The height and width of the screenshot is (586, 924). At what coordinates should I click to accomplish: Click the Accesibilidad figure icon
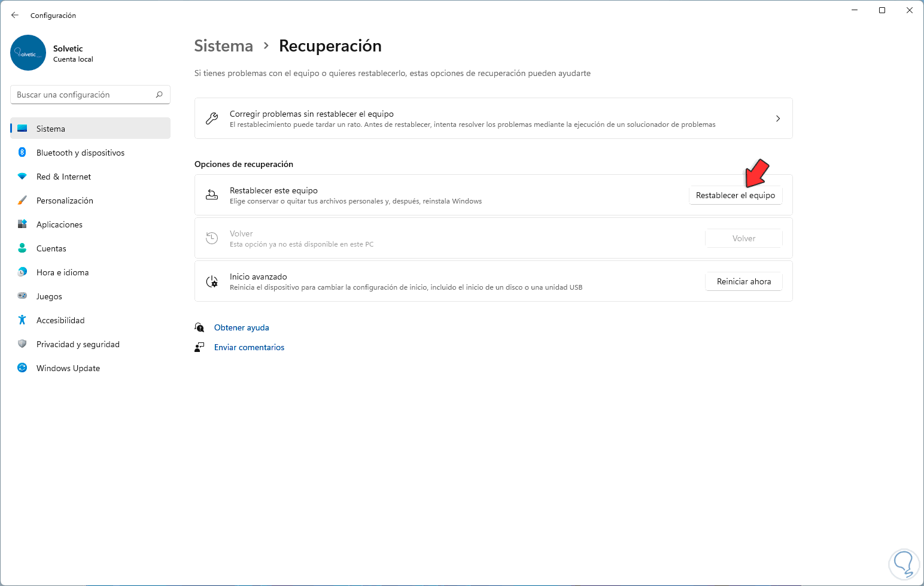point(22,320)
